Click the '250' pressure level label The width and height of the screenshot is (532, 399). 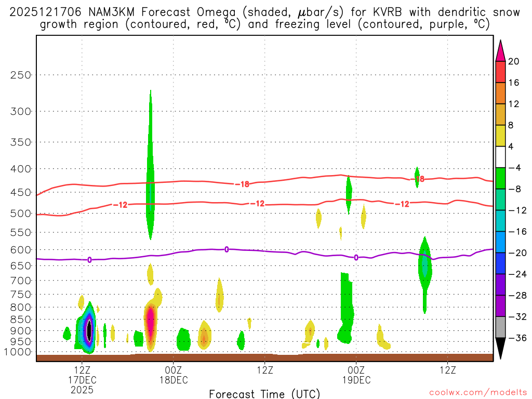coord(21,75)
